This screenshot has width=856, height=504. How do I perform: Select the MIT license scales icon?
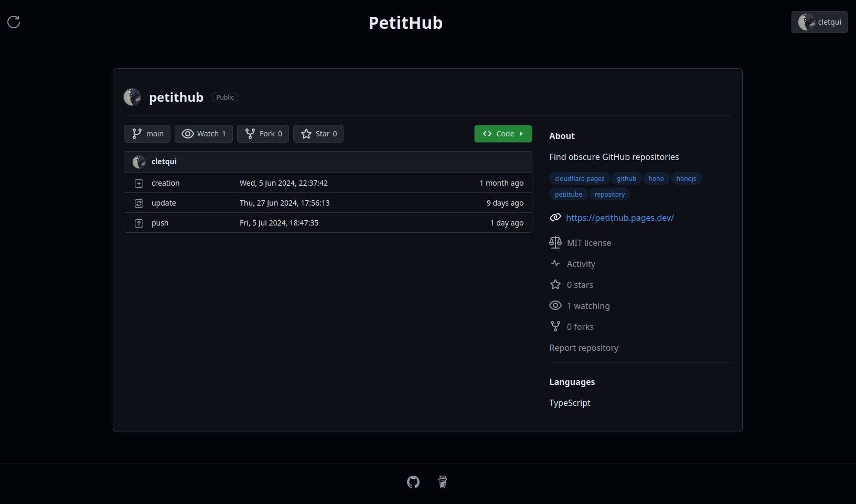555,242
